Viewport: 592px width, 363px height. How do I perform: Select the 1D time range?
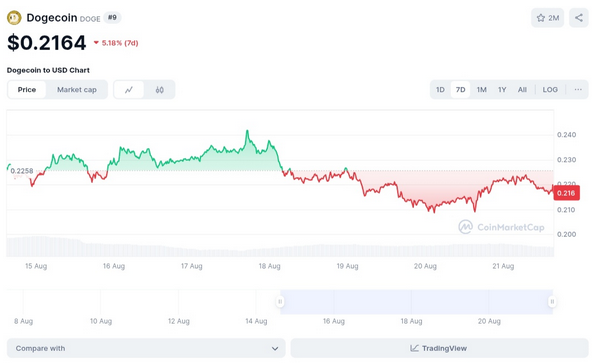pyautogui.click(x=440, y=90)
